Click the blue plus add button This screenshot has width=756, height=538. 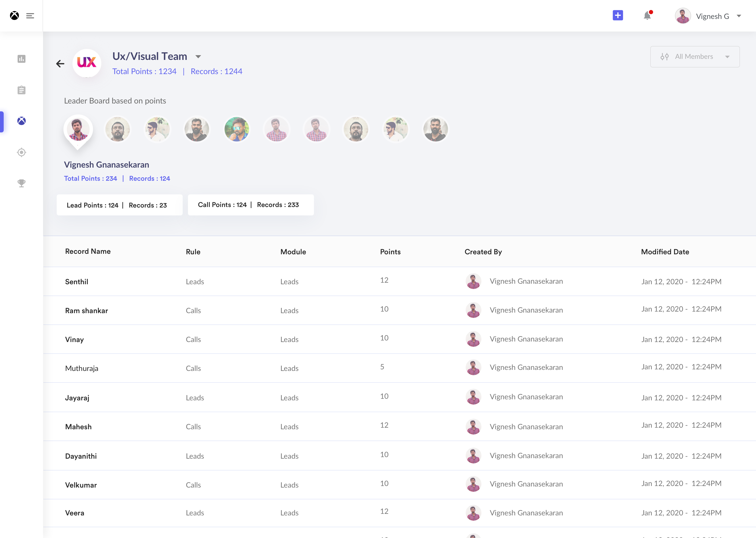click(618, 15)
